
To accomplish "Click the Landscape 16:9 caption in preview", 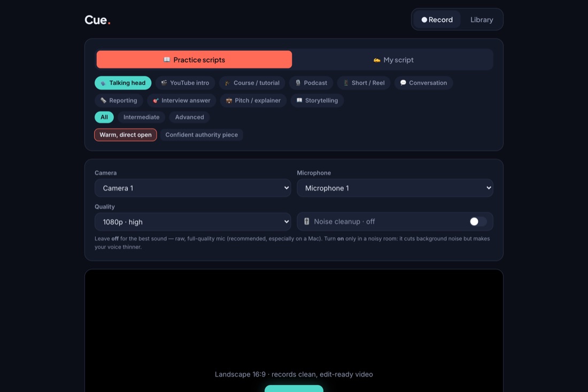I will pos(293,374).
